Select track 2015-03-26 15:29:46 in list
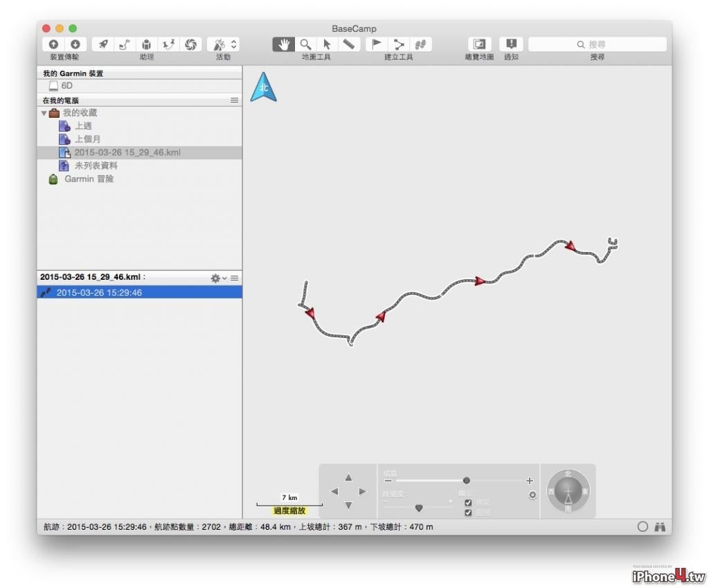 (140, 293)
